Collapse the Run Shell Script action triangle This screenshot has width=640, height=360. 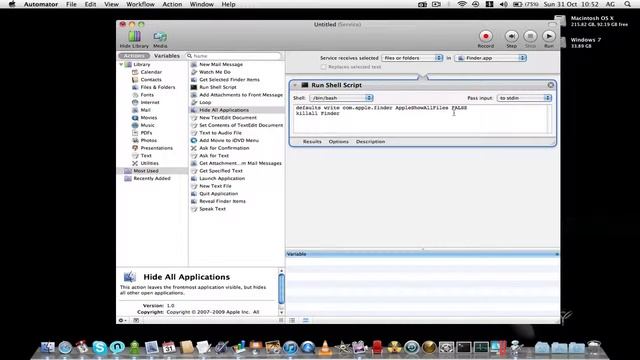295,85
